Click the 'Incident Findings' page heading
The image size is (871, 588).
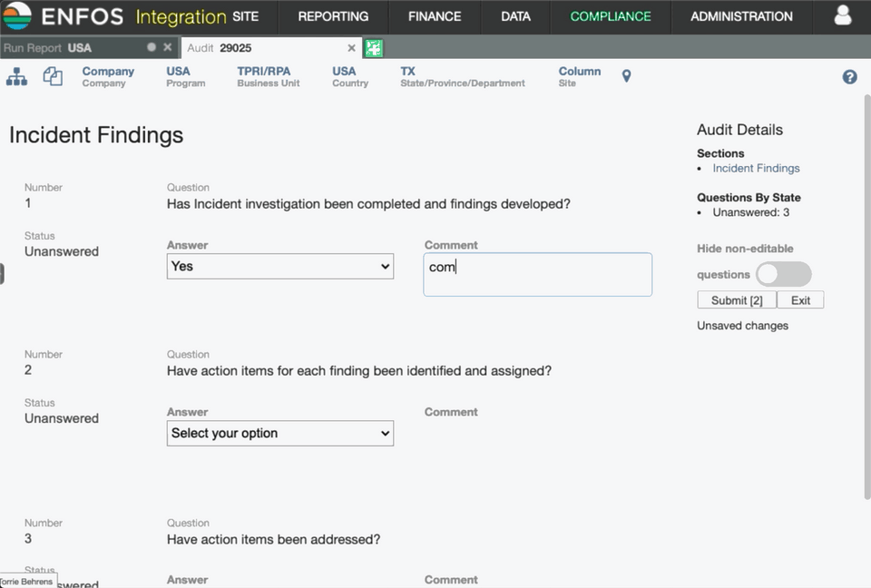96,135
